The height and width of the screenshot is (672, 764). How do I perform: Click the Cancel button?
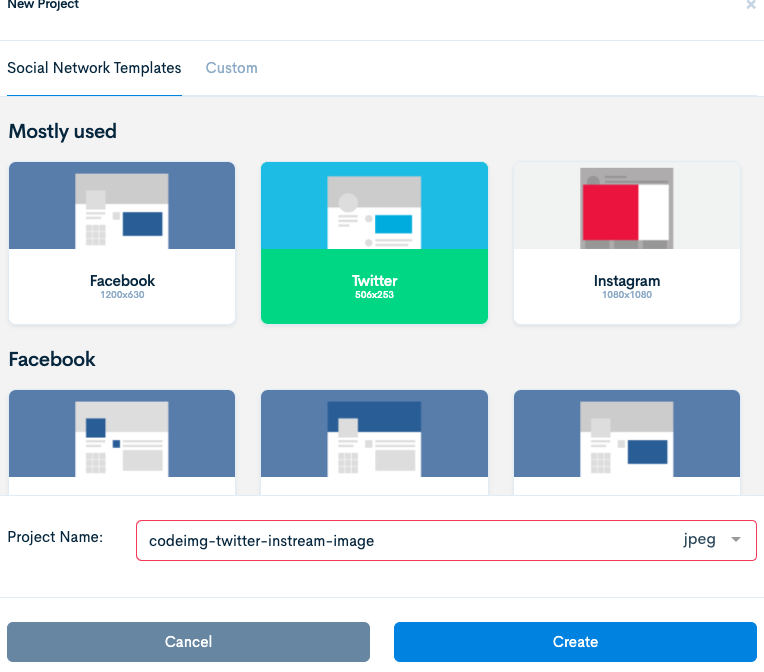pyautogui.click(x=188, y=641)
